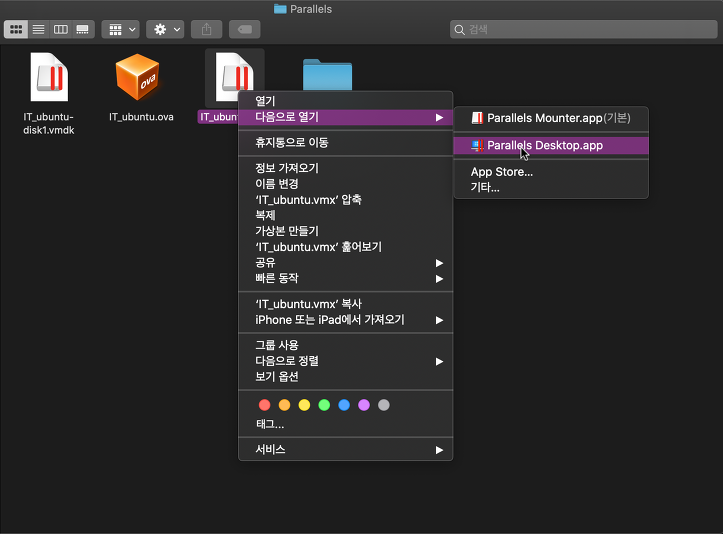Screen dimensions: 723x534
Task: Select the blue folder icon
Action: click(x=327, y=75)
